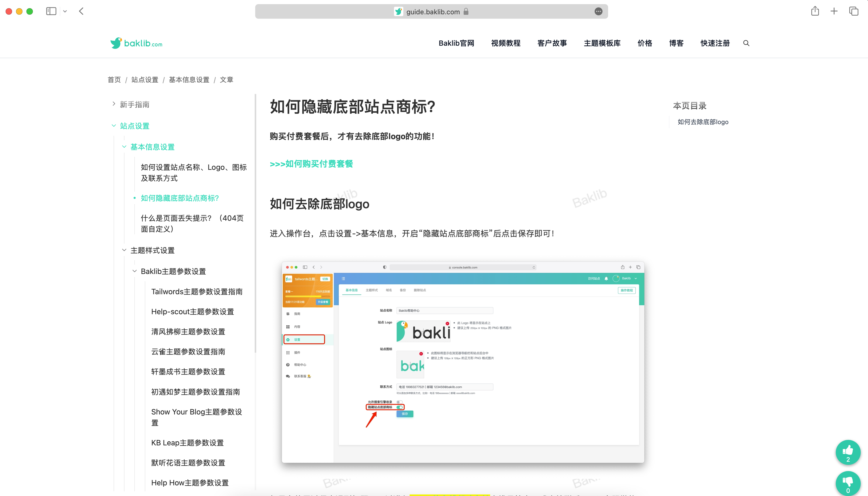868x496 pixels.
Task: Open 默听花语主题参数设置 article
Action: [188, 463]
